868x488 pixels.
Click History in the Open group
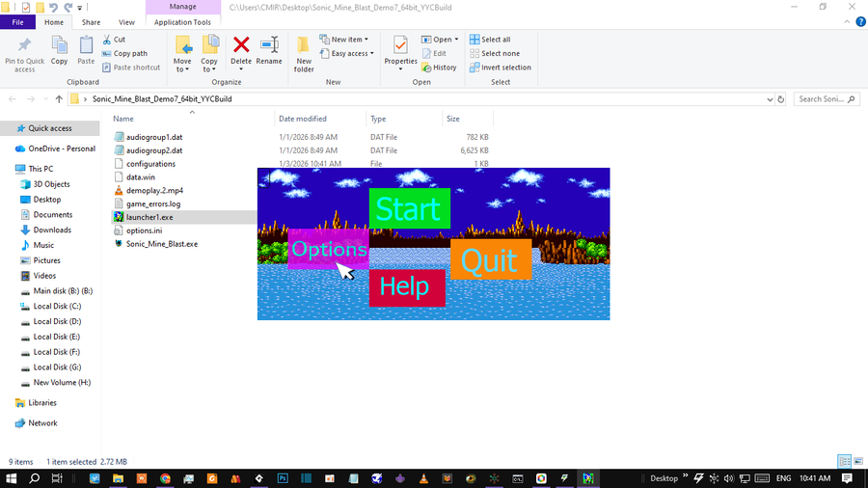(x=439, y=67)
